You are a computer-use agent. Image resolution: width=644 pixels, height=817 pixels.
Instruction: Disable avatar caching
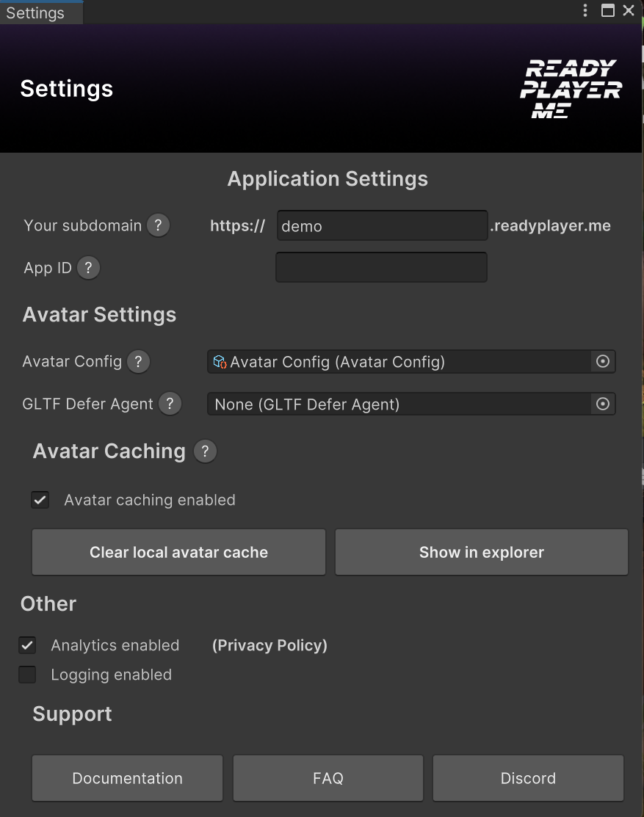(40, 499)
